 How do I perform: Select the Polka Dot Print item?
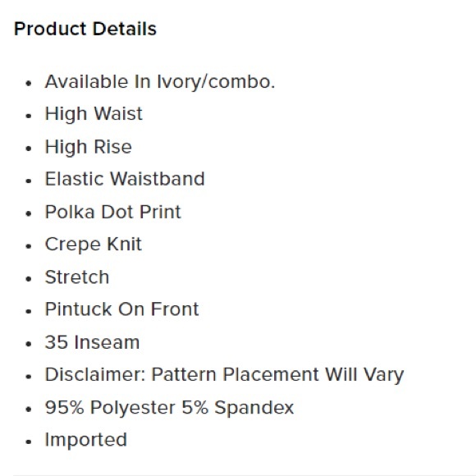[x=113, y=212]
